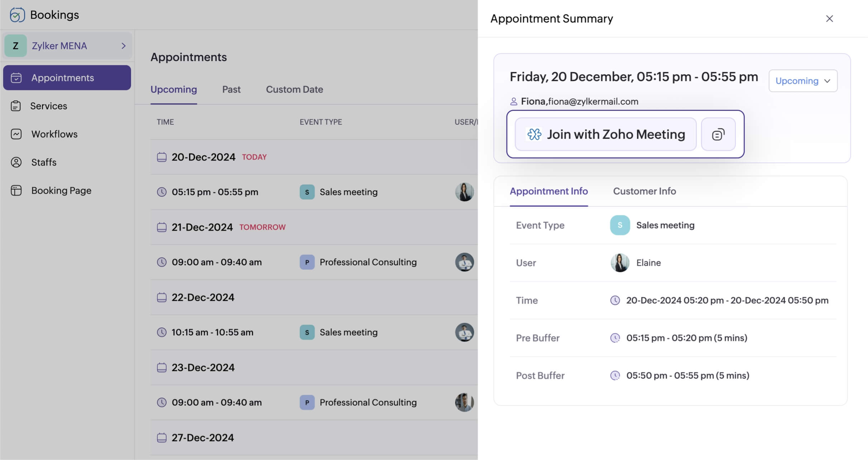Click the chevron beside Zylker MENA

coord(124,46)
